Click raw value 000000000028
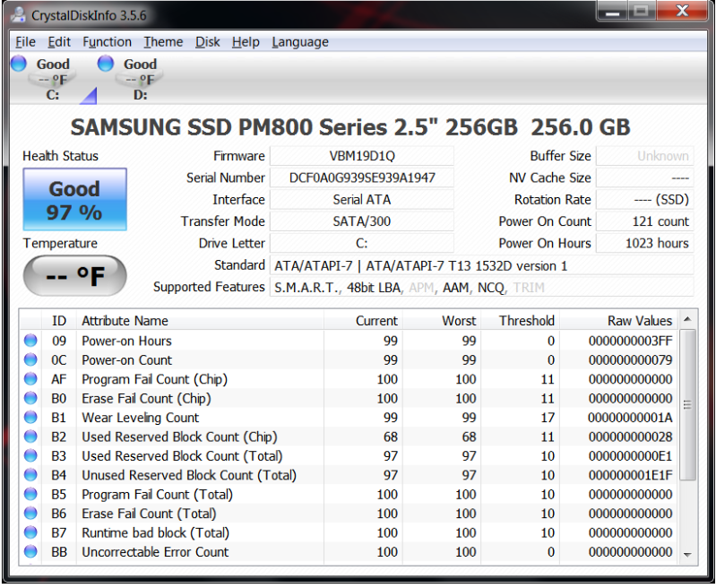Image resolution: width=716 pixels, height=588 pixels. (x=630, y=437)
